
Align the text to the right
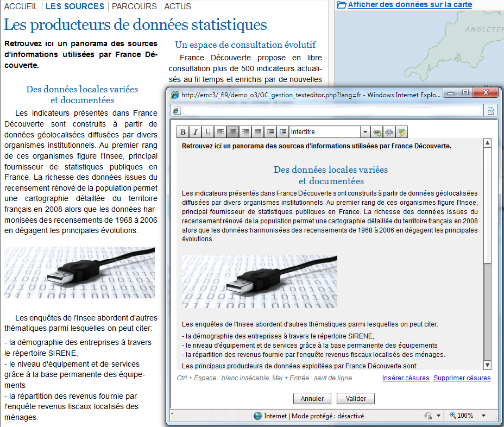click(245, 132)
